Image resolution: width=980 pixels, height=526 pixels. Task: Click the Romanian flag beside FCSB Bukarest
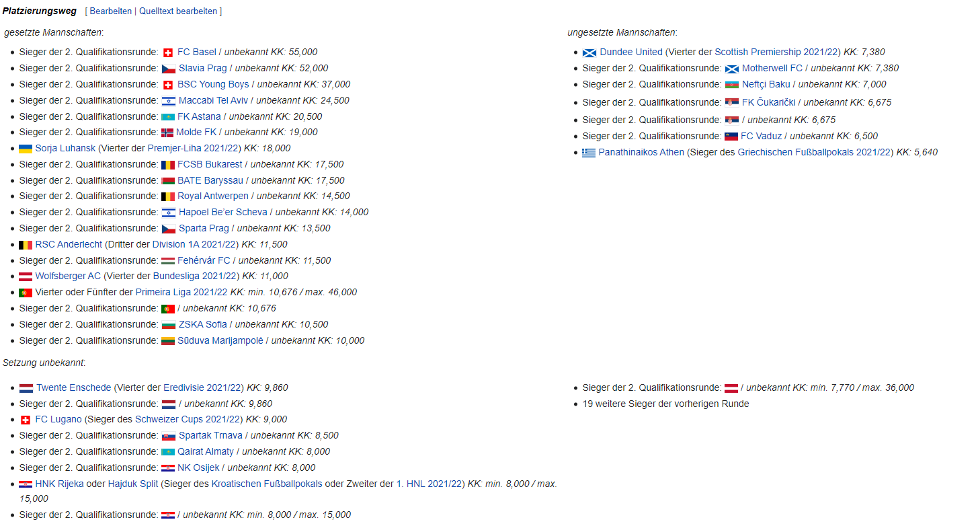coord(168,165)
